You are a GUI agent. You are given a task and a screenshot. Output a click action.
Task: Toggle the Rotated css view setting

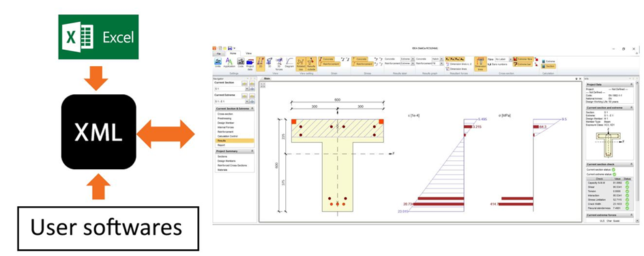pyautogui.click(x=301, y=64)
